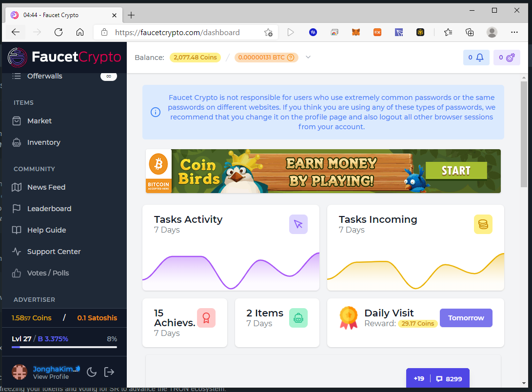
Task: Expand the balance dropdown chevron
Action: click(x=308, y=58)
